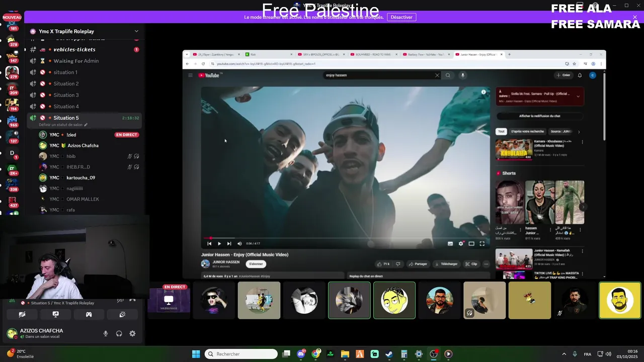
Task: Click the share screen button in Discord
Action: coord(55,314)
